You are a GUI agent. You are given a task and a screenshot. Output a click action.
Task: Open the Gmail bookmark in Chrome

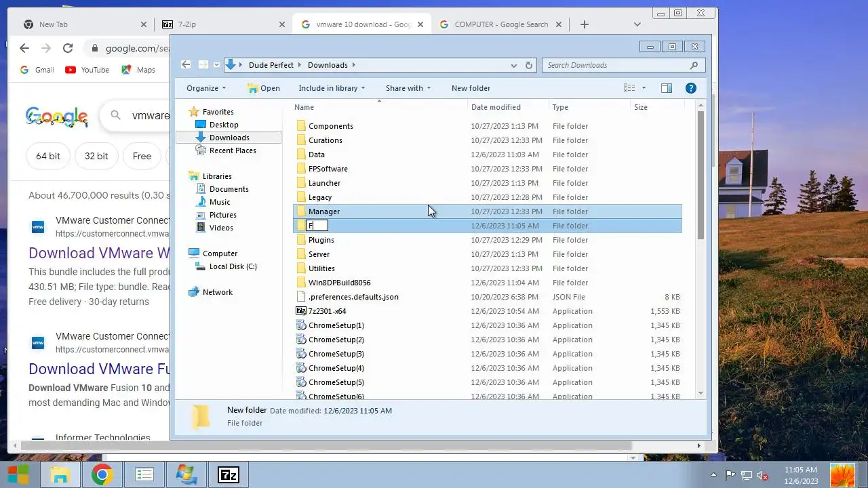click(37, 70)
